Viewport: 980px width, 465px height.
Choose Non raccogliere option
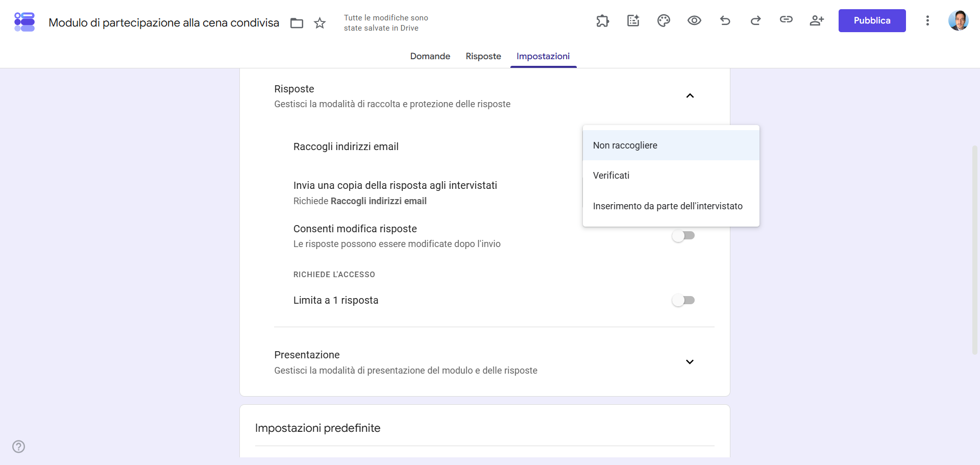671,145
